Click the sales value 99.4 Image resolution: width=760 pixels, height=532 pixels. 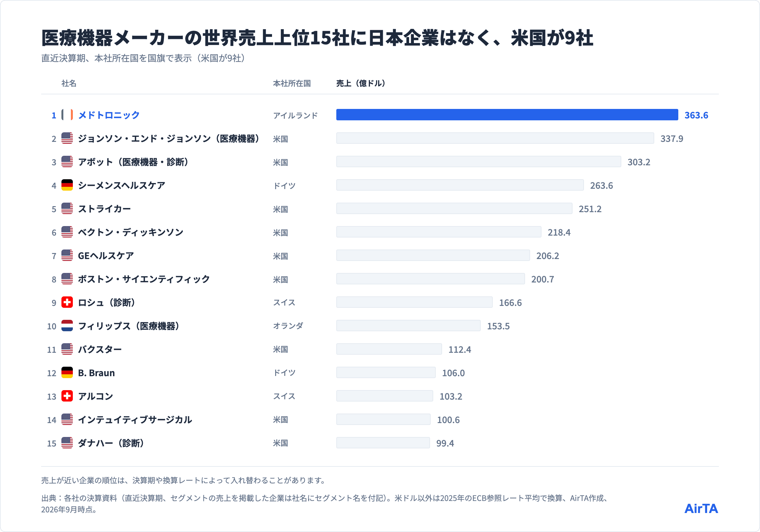point(445,443)
